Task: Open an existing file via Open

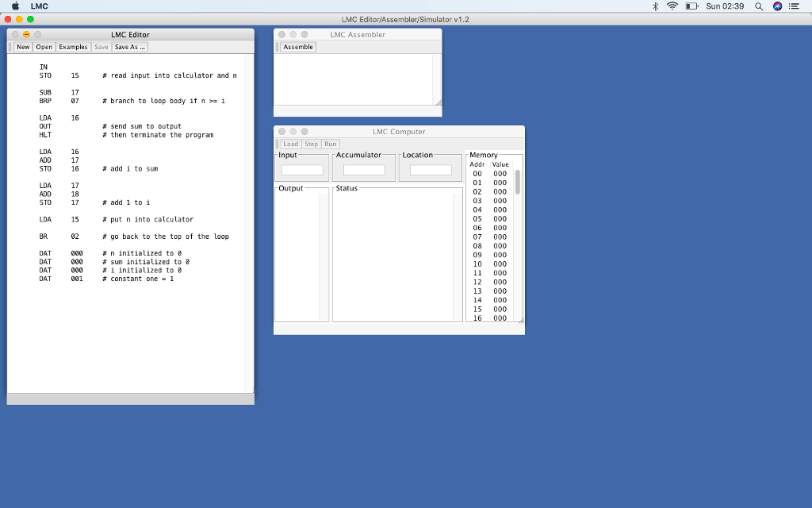Action: coord(44,46)
